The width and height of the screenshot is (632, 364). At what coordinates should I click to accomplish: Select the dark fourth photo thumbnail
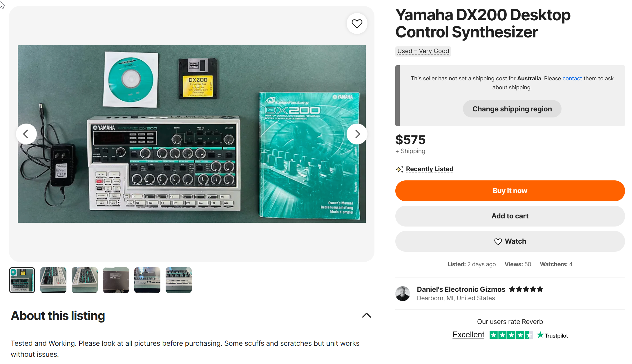click(116, 280)
